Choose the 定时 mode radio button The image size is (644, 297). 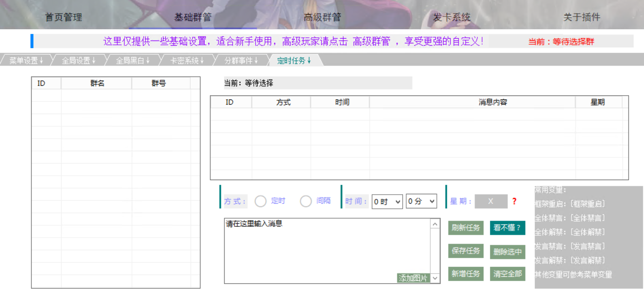pyautogui.click(x=261, y=201)
